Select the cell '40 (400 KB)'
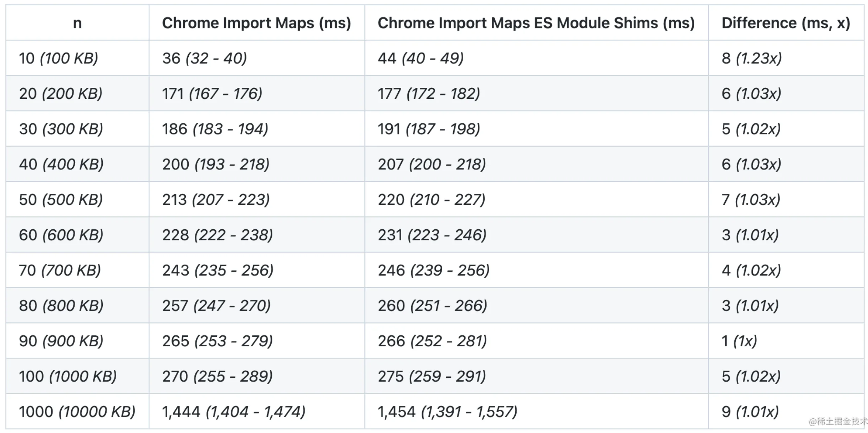 tap(77, 164)
